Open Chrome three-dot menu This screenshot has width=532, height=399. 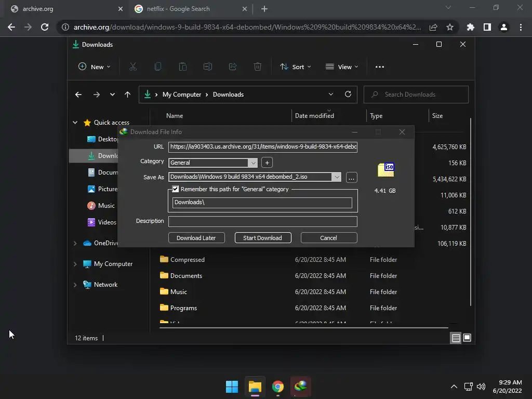pyautogui.click(x=521, y=27)
